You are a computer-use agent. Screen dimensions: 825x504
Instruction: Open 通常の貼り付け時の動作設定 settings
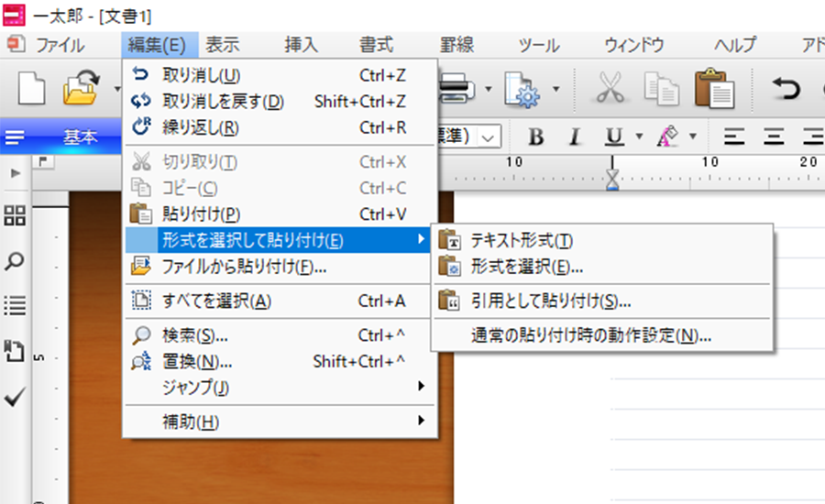pos(591,334)
